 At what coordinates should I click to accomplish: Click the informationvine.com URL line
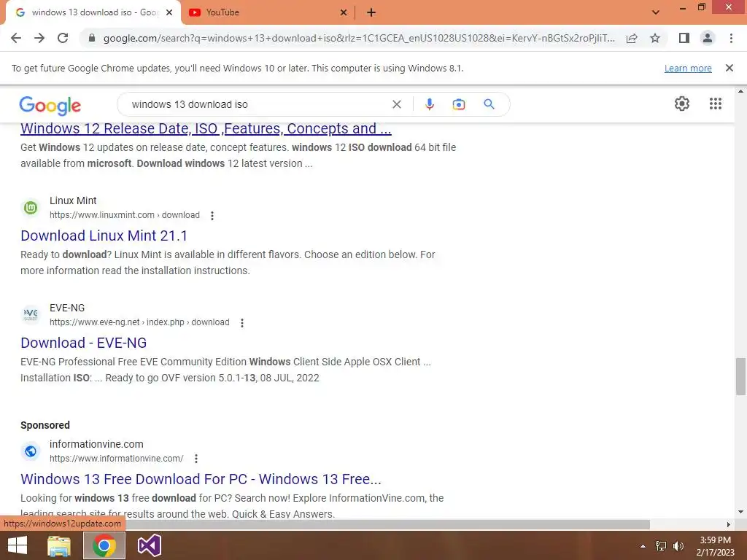tap(116, 459)
